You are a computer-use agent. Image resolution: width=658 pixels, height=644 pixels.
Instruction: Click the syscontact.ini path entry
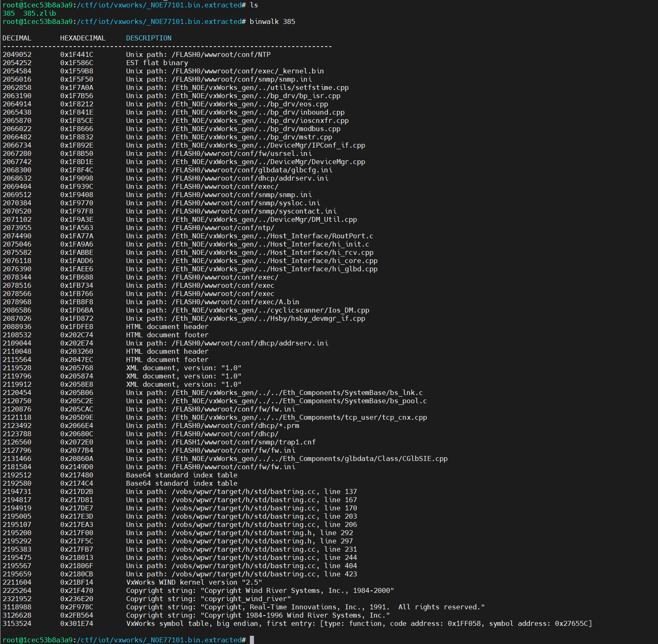231,211
